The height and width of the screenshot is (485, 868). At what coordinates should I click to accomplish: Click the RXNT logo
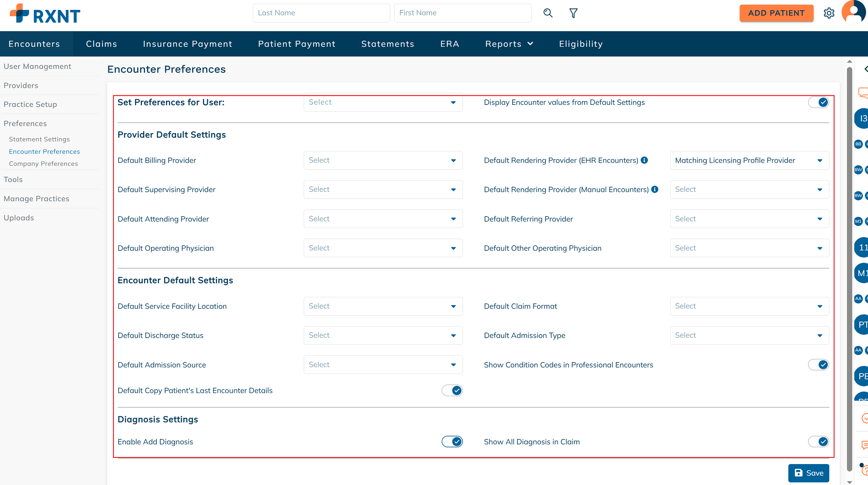45,14
